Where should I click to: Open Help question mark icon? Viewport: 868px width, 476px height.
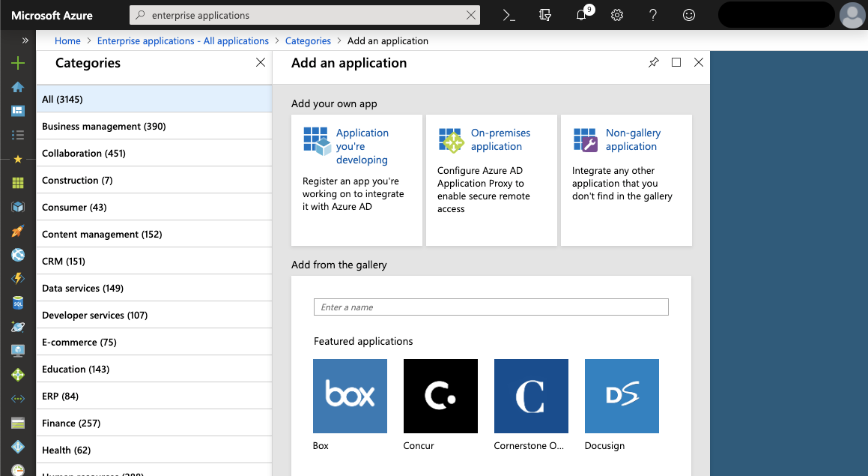(x=653, y=15)
